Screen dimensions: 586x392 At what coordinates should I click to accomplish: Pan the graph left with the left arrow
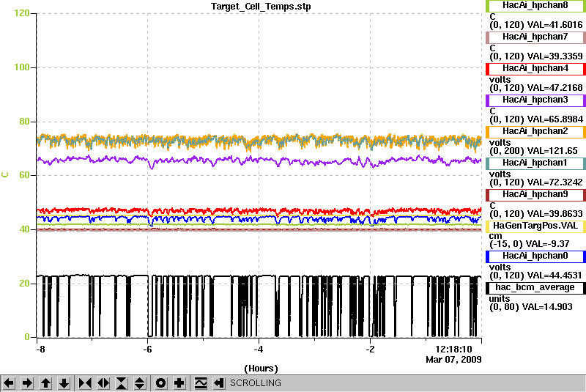9,383
